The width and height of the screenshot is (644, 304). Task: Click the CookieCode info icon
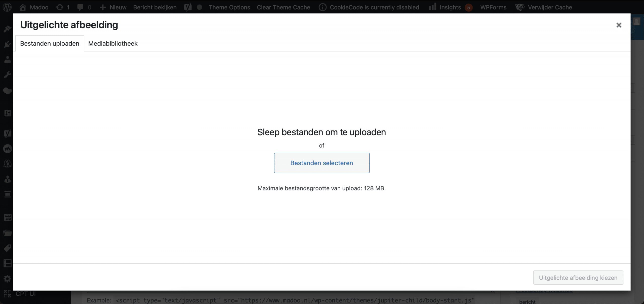[323, 7]
